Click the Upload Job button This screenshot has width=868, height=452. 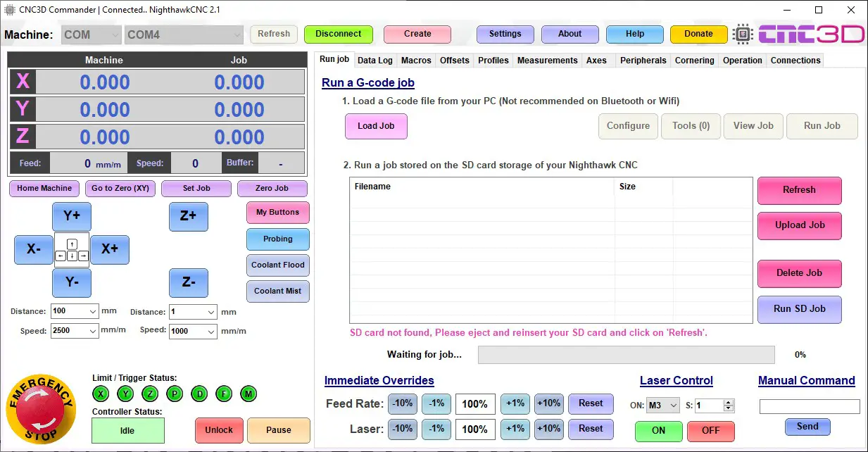click(x=800, y=225)
